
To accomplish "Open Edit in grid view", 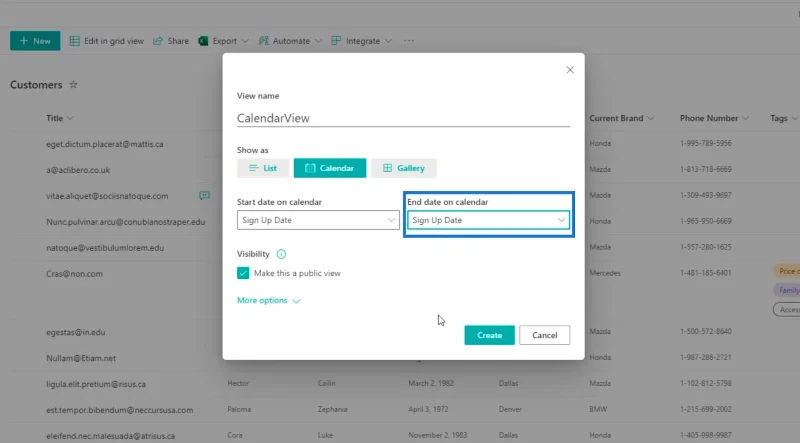I will tap(107, 41).
